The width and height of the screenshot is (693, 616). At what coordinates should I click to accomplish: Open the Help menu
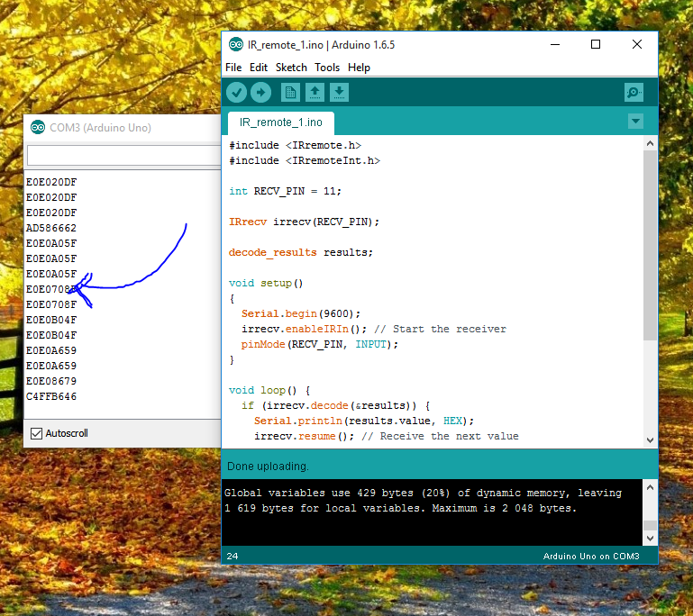(359, 68)
